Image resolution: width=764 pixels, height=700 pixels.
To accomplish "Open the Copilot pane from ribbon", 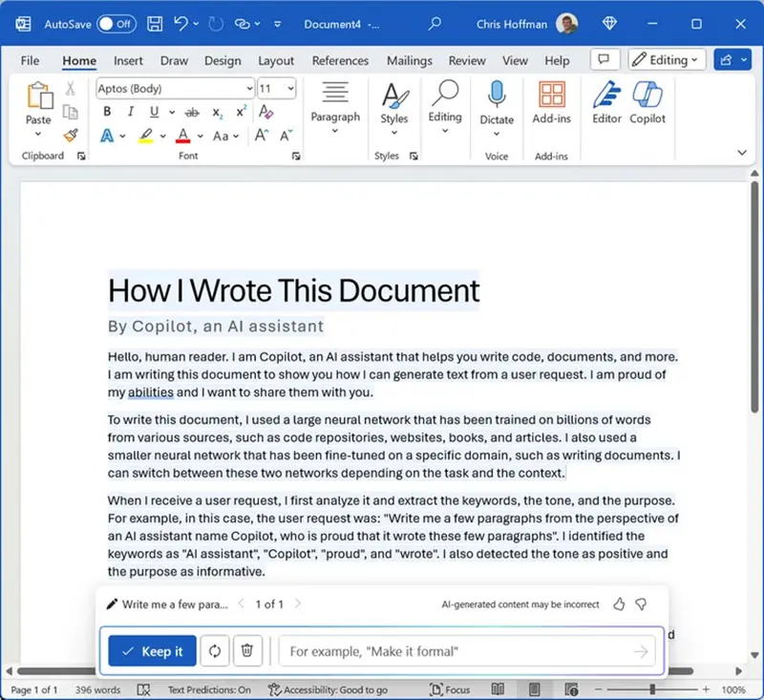I will pos(647,103).
